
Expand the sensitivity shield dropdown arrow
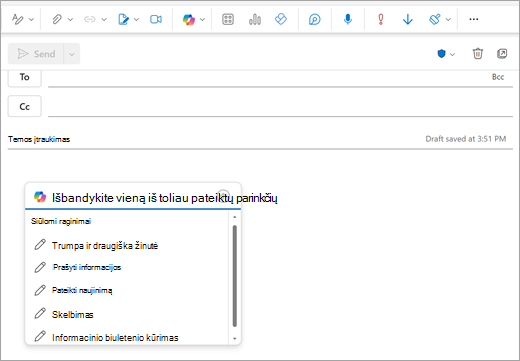click(452, 54)
